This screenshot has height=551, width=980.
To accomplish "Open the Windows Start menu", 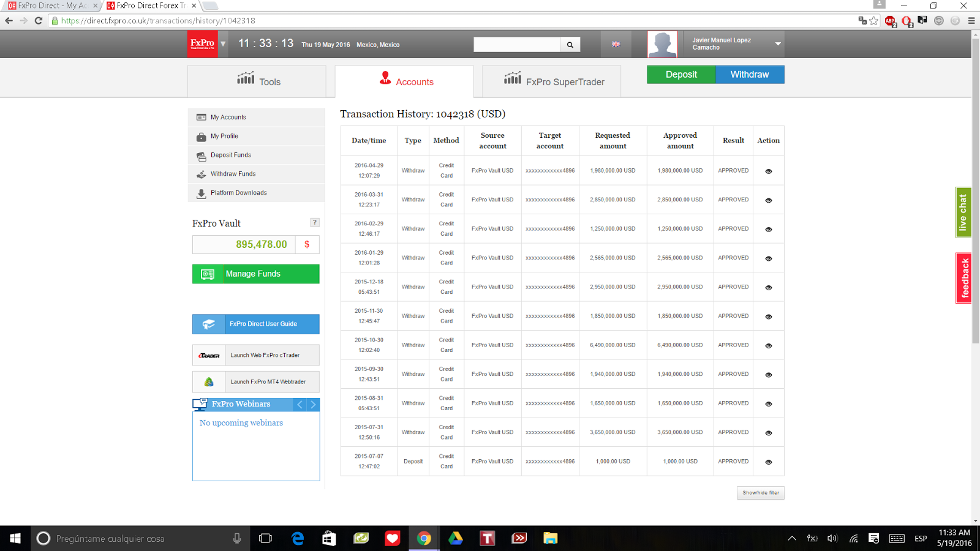I will tap(15, 538).
